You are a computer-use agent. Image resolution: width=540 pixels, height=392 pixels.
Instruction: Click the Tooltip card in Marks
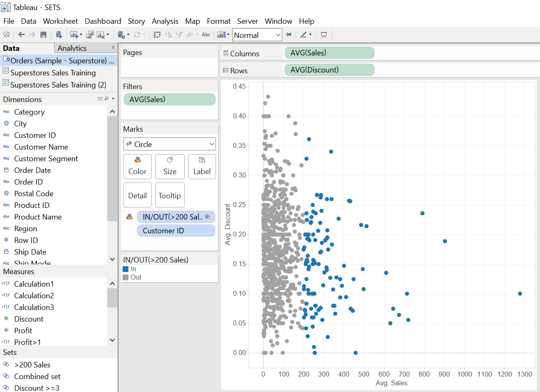(x=170, y=195)
